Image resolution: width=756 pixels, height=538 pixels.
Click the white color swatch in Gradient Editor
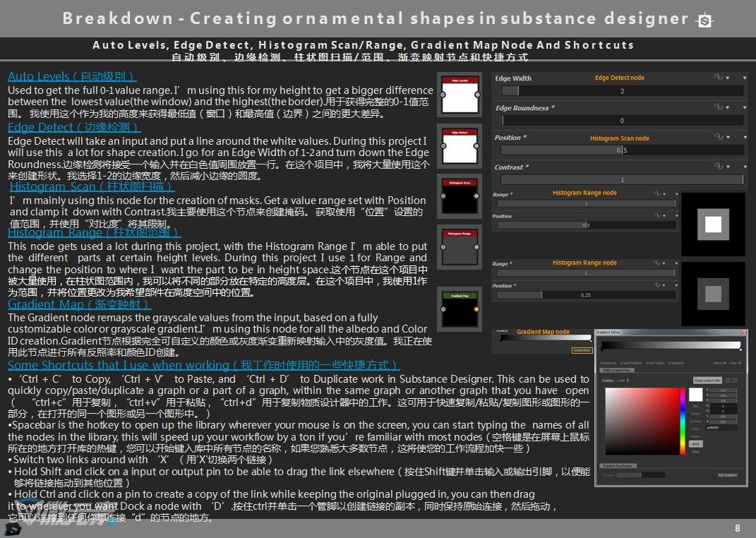tap(696, 395)
